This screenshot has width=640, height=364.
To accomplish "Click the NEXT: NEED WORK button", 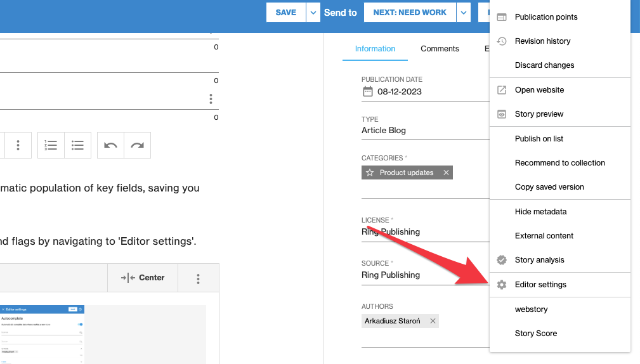I will pyautogui.click(x=410, y=13).
